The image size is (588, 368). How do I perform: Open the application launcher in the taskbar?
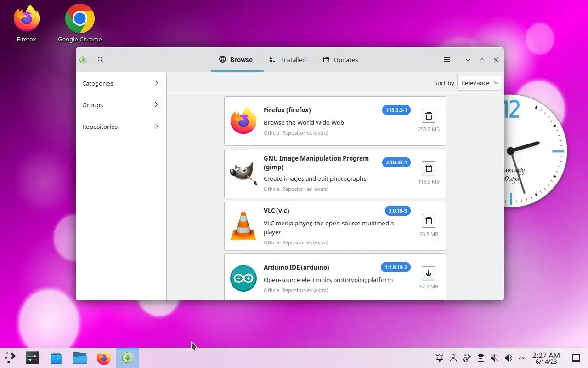tap(10, 358)
